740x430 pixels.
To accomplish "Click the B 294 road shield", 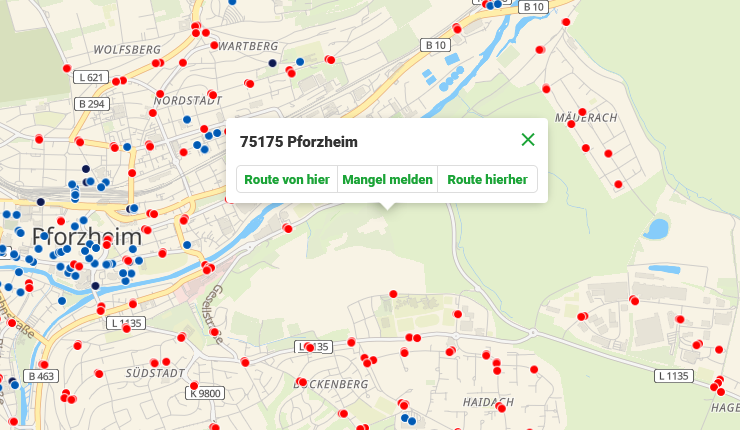I will click(x=90, y=103).
